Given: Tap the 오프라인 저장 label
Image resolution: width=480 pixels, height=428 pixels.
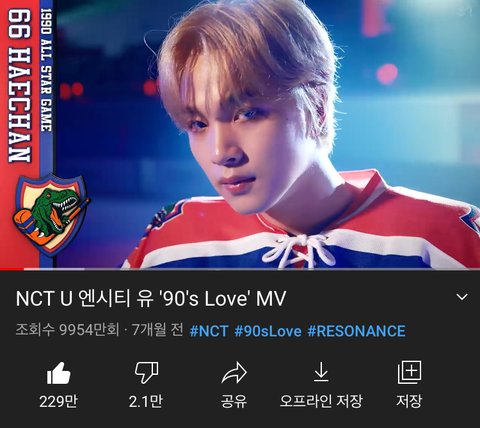Looking at the screenshot, I should 321,401.
